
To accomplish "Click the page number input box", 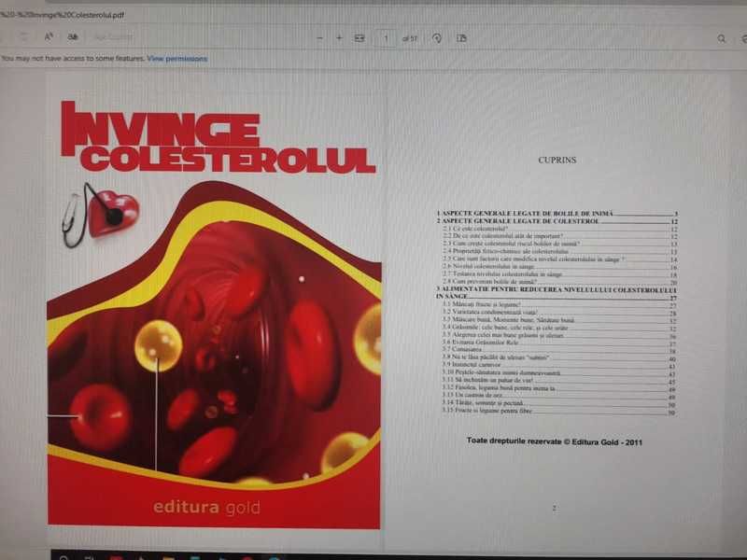I will 386,38.
